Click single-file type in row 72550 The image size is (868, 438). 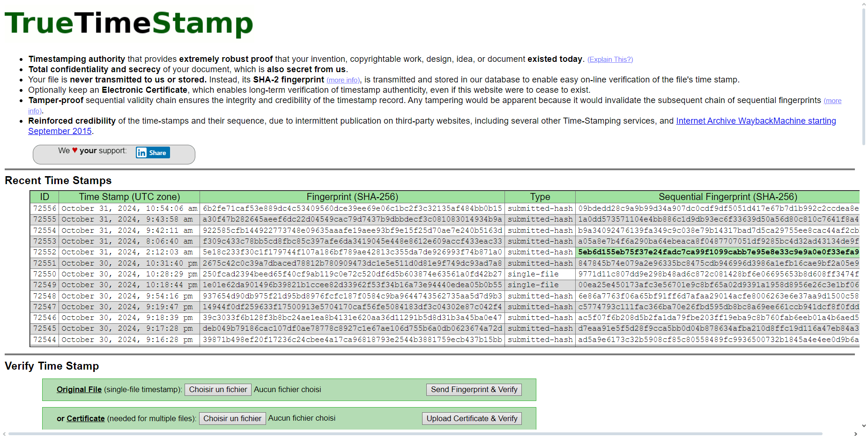pyautogui.click(x=540, y=274)
